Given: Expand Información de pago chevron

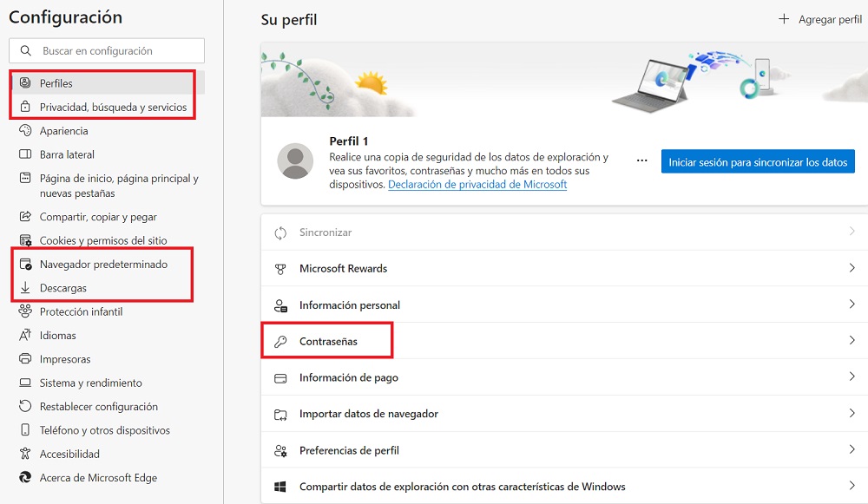Looking at the screenshot, I should click(852, 376).
